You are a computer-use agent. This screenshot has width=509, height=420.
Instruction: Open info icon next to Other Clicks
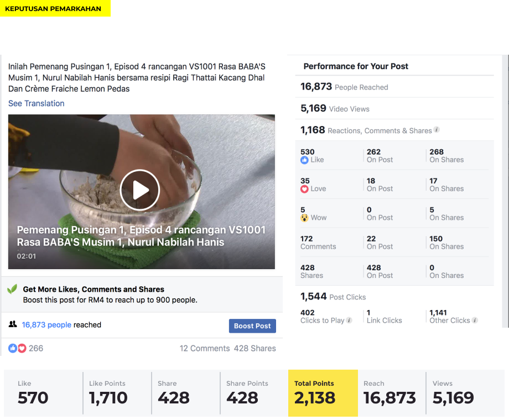(475, 320)
